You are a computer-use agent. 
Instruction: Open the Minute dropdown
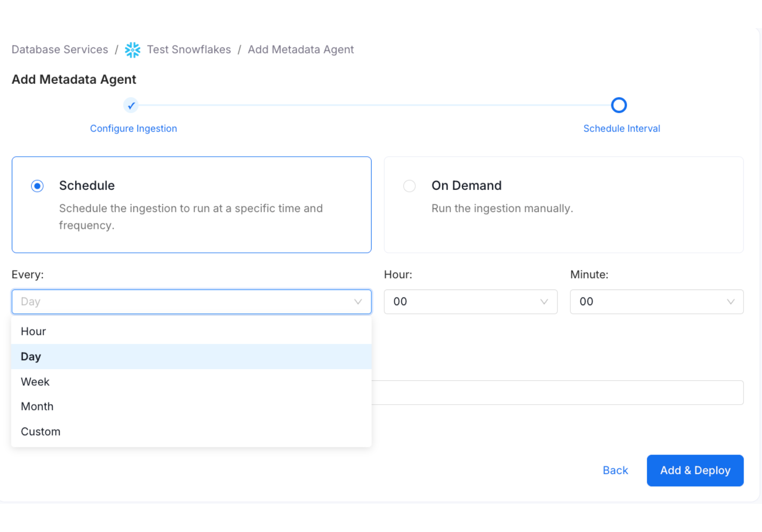656,301
